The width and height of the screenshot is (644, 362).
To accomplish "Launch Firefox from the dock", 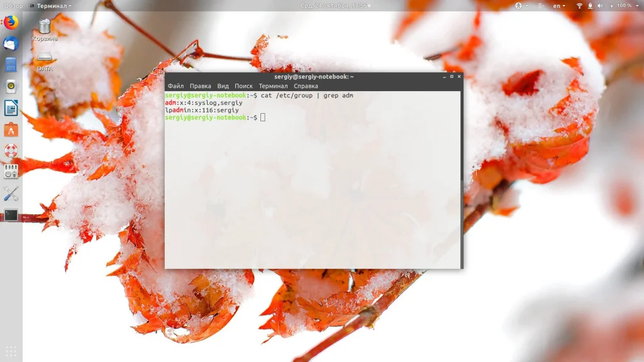I will tap(11, 22).
